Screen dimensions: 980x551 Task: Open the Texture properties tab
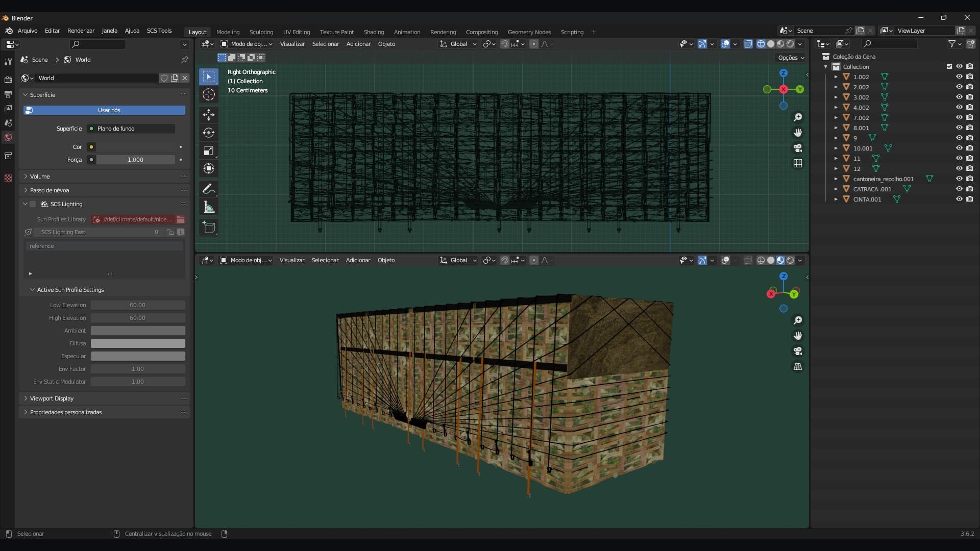(x=8, y=178)
